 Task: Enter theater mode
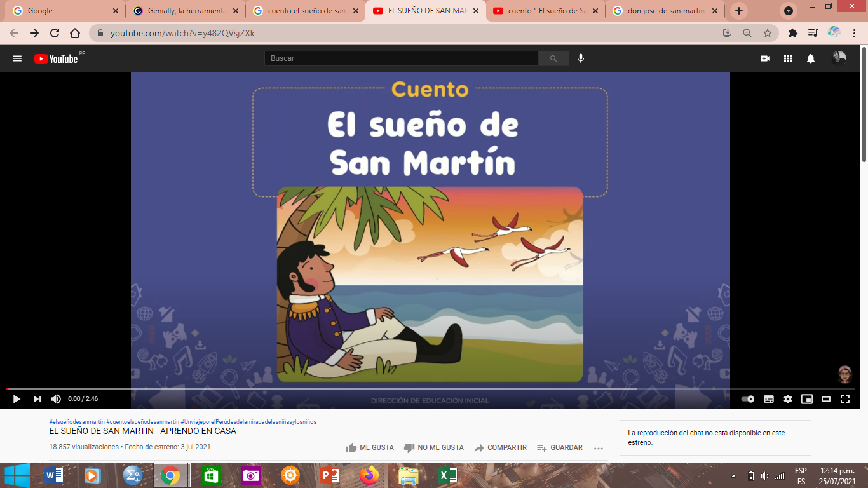tap(827, 399)
